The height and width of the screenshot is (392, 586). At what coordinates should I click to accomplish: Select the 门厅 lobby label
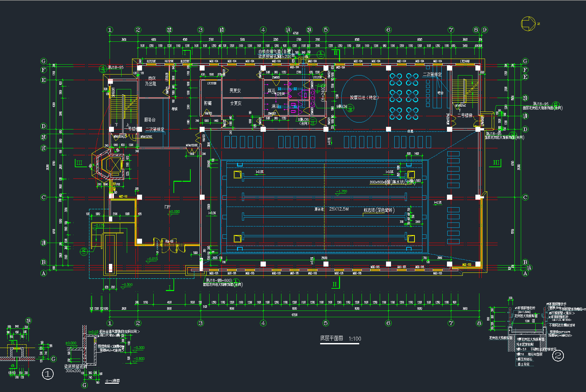(168, 207)
